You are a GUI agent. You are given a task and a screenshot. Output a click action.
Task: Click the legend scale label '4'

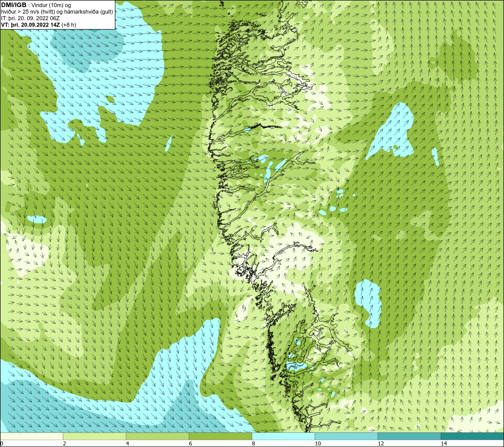(x=128, y=444)
